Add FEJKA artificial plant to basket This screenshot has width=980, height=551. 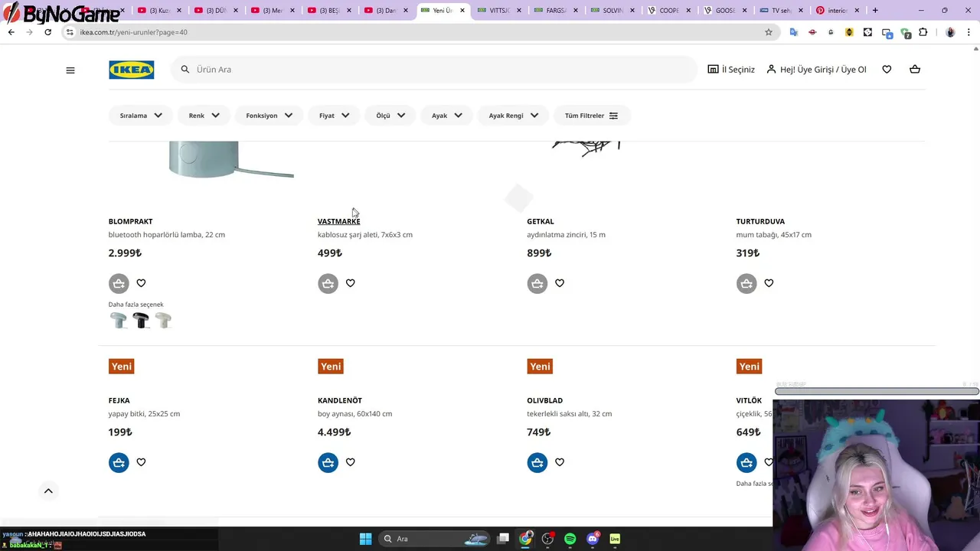click(119, 462)
